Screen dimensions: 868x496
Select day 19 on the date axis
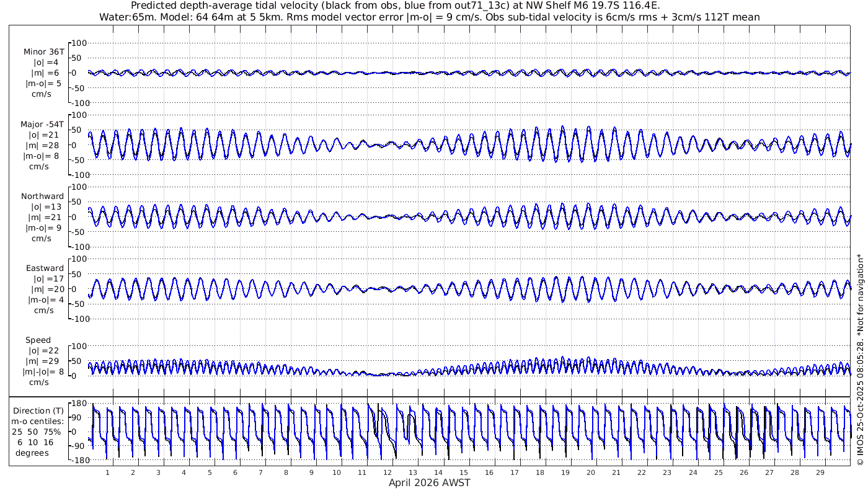[x=565, y=472]
